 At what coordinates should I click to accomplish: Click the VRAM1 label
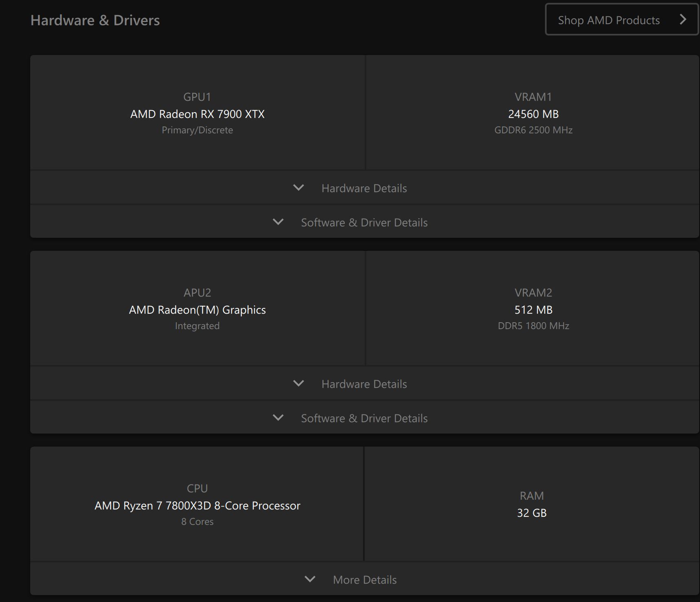pyautogui.click(x=533, y=97)
